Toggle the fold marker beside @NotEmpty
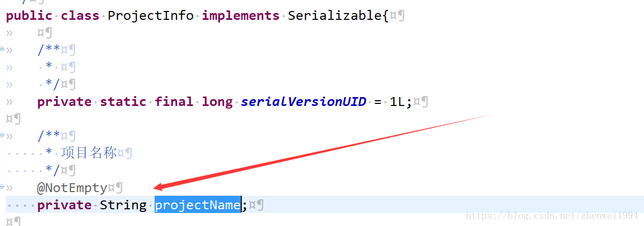644x226 pixels. [x=2, y=187]
